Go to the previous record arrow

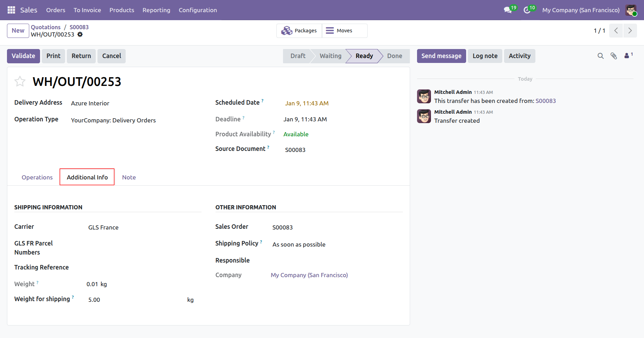click(x=616, y=31)
